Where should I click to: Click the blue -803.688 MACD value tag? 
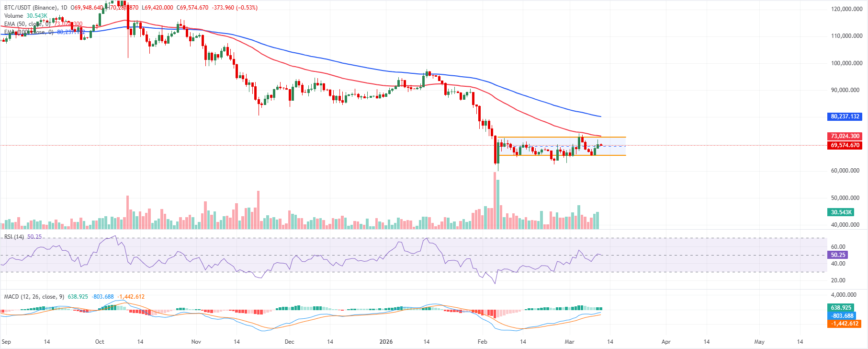click(842, 316)
